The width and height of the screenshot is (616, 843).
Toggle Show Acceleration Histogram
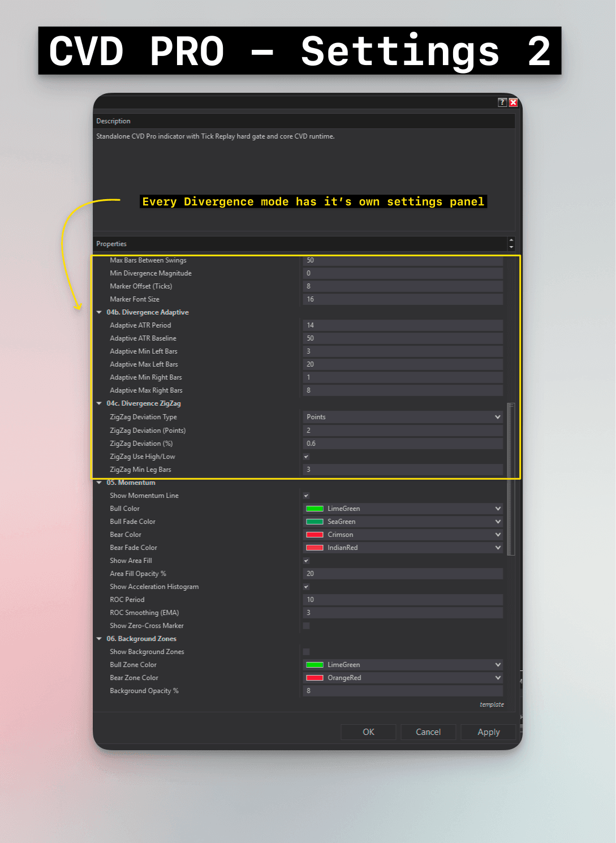[x=306, y=587]
